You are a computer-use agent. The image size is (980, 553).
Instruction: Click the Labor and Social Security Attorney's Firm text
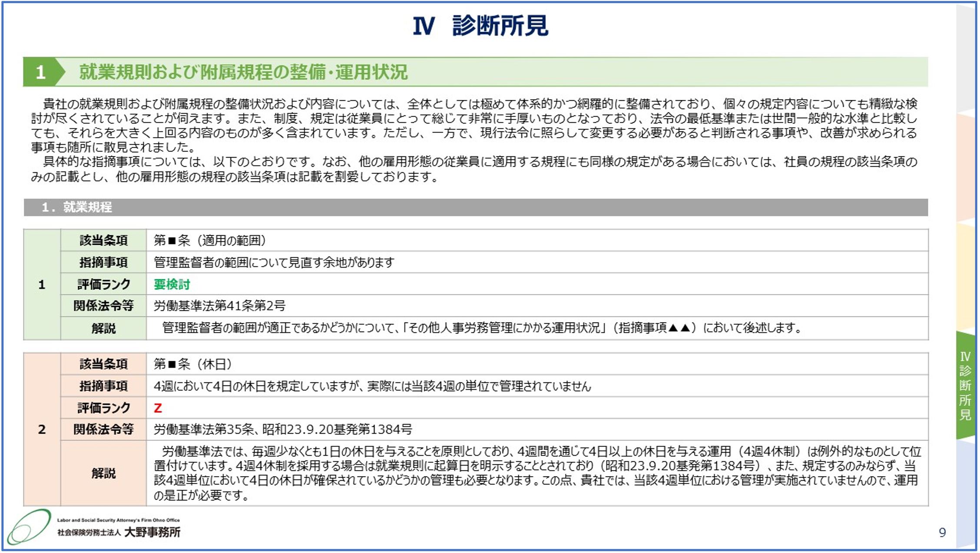pyautogui.click(x=118, y=520)
